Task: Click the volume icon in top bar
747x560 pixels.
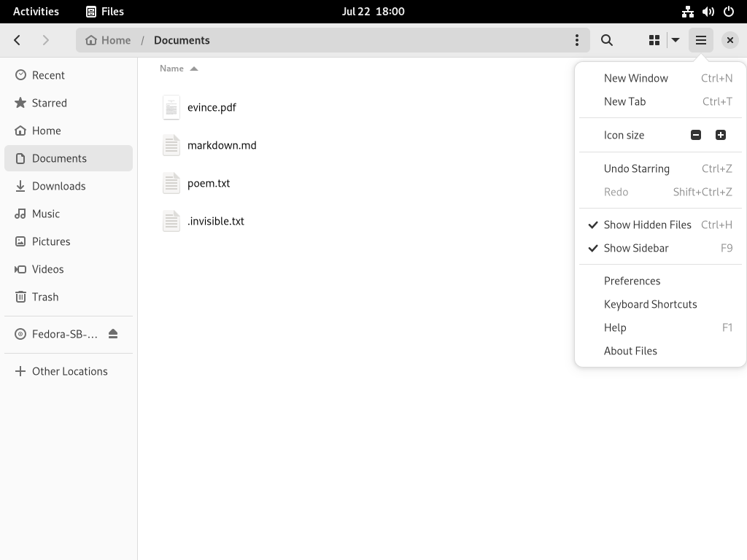Action: [708, 12]
